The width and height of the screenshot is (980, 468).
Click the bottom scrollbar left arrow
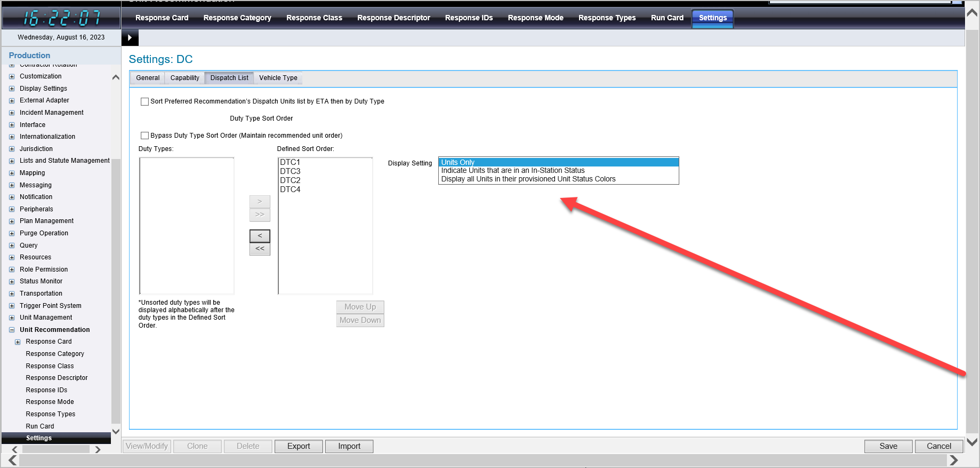click(12, 460)
